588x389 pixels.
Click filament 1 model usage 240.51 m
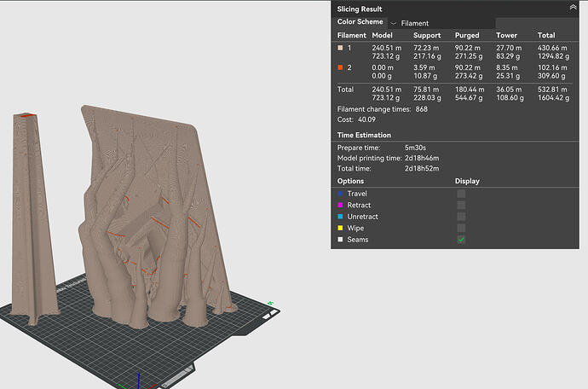pyautogui.click(x=387, y=48)
